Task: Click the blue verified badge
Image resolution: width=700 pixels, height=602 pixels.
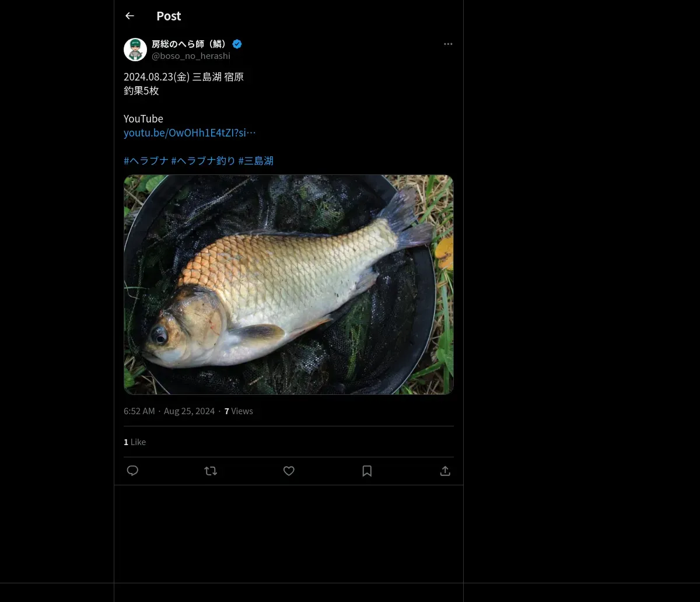Action: (x=237, y=44)
